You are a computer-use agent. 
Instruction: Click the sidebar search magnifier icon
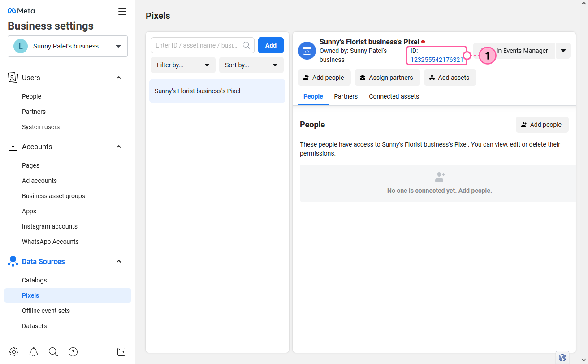click(x=53, y=352)
